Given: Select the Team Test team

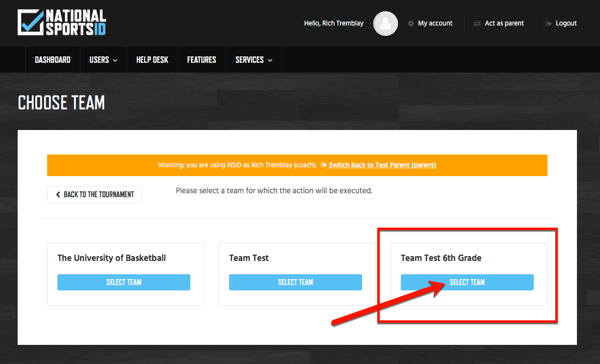Looking at the screenshot, I should (295, 282).
